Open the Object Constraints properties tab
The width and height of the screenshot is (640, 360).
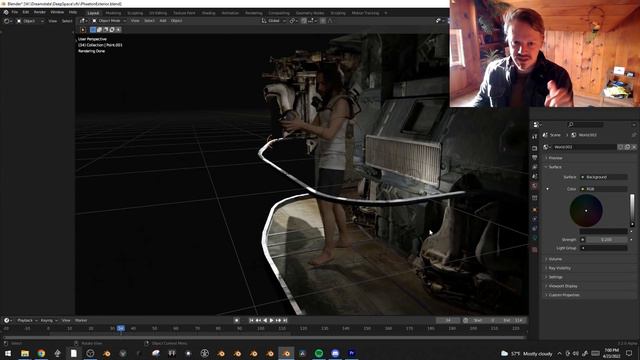coord(535,229)
